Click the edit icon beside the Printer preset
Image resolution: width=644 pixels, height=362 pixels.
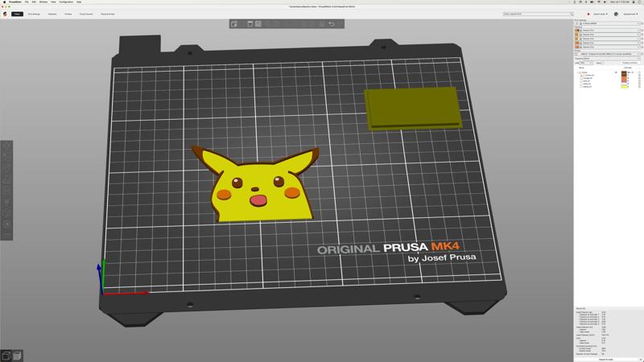[x=642, y=54]
